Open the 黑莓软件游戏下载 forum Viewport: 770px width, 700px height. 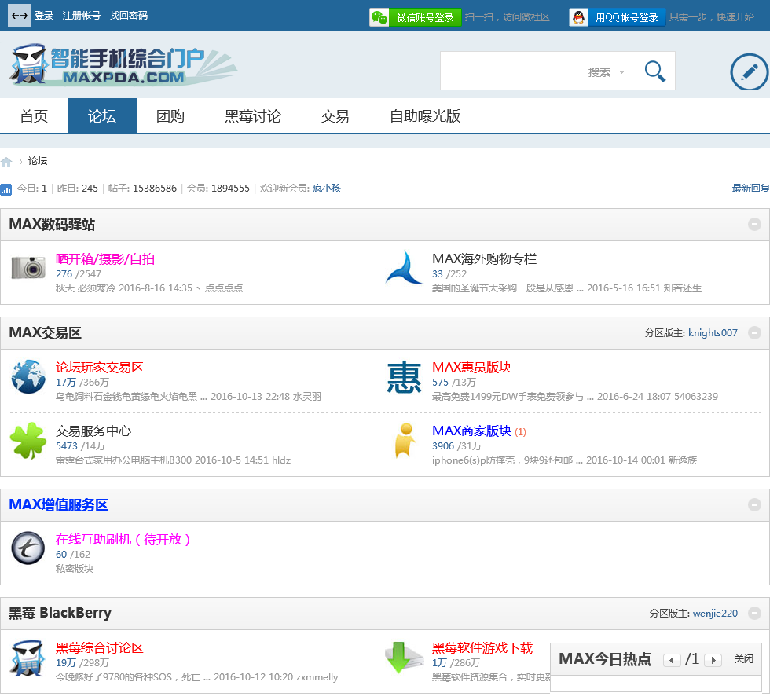coord(482,648)
